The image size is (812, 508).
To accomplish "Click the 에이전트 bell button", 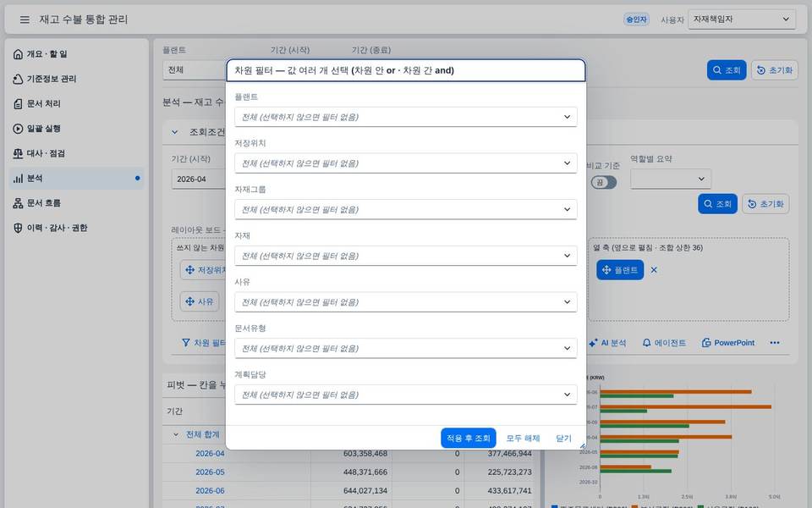I will pyautogui.click(x=664, y=343).
